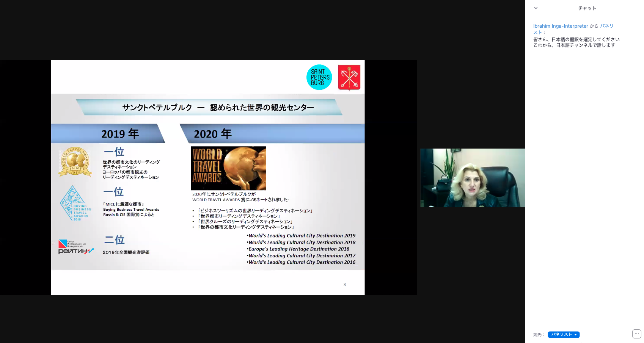Click the World Travel Awards globe image
The width and height of the screenshot is (644, 343).
point(228,168)
